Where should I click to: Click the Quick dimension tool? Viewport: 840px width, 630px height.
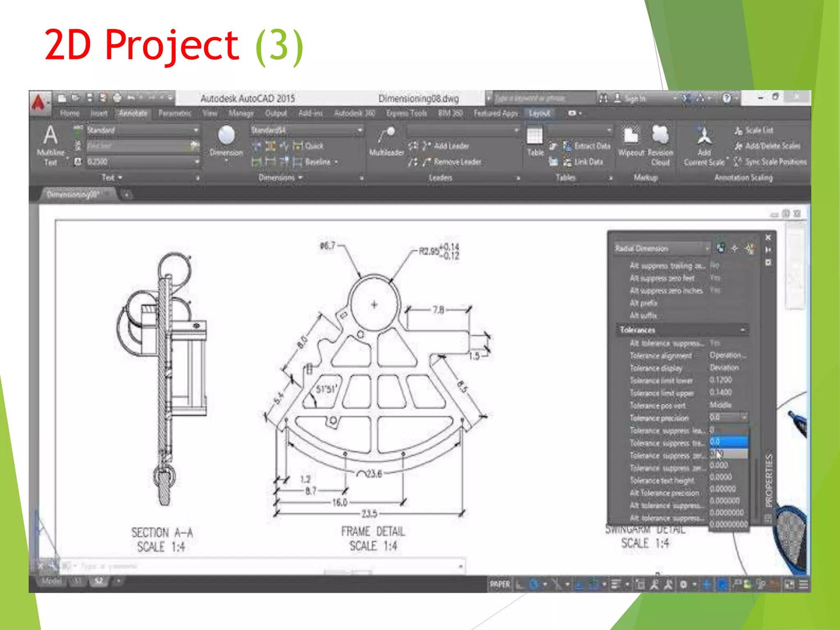pyautogui.click(x=308, y=146)
